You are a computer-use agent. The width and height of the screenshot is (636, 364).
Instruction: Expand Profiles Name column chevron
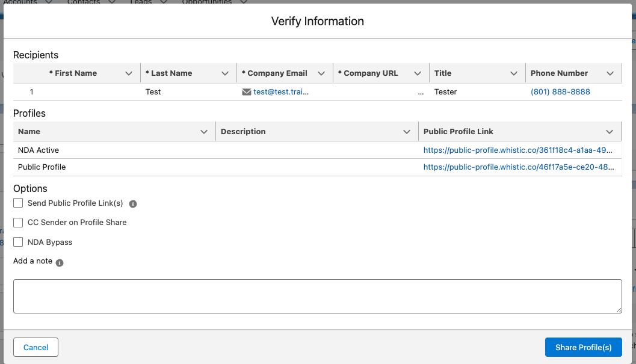pyautogui.click(x=204, y=132)
